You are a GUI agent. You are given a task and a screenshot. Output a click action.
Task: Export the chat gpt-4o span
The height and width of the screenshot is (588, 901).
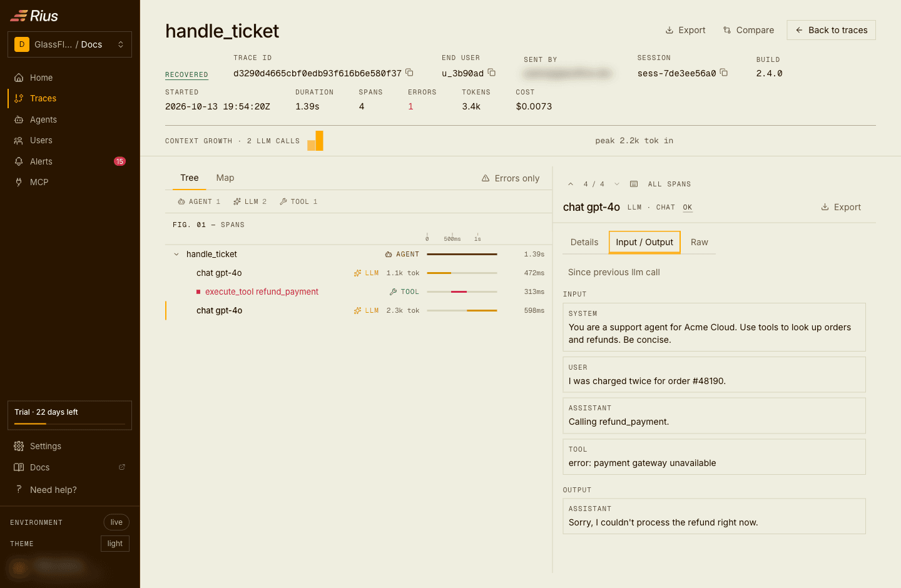pos(841,207)
